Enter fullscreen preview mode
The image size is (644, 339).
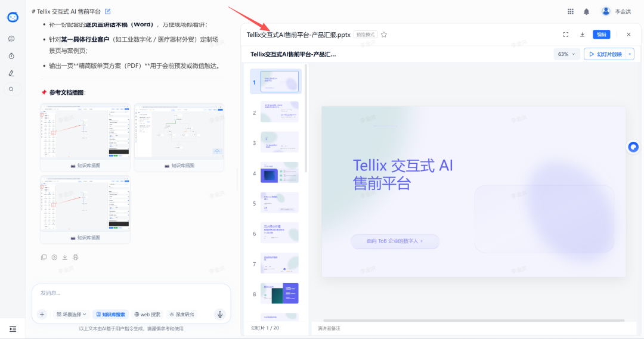[565, 35]
